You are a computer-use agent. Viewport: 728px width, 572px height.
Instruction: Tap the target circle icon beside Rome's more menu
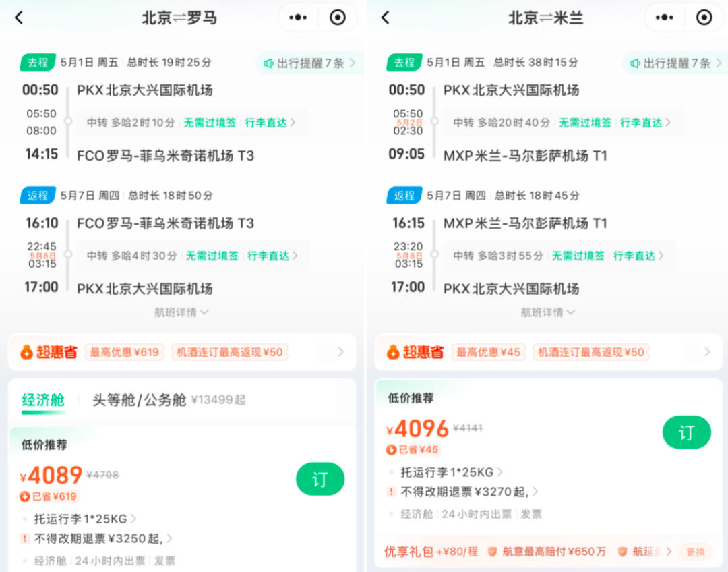[337, 18]
